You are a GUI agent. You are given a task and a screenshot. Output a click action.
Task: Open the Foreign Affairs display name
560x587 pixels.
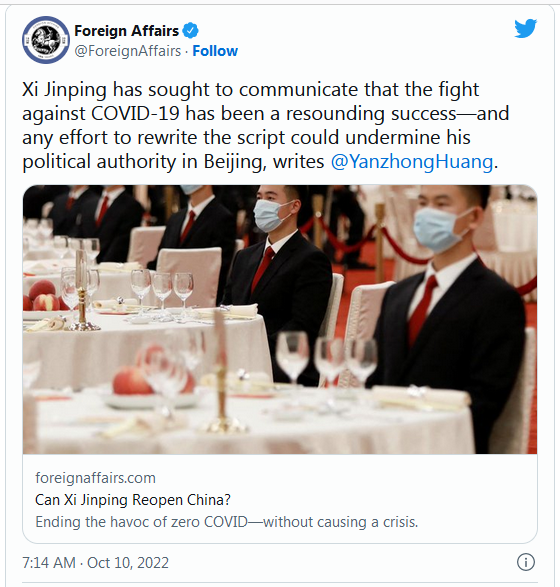(127, 31)
